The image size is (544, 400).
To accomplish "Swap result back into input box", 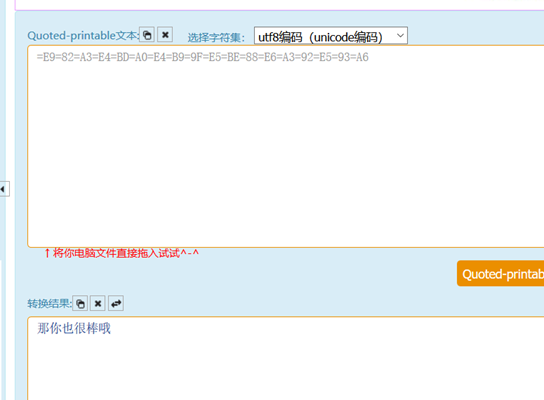I will [116, 304].
